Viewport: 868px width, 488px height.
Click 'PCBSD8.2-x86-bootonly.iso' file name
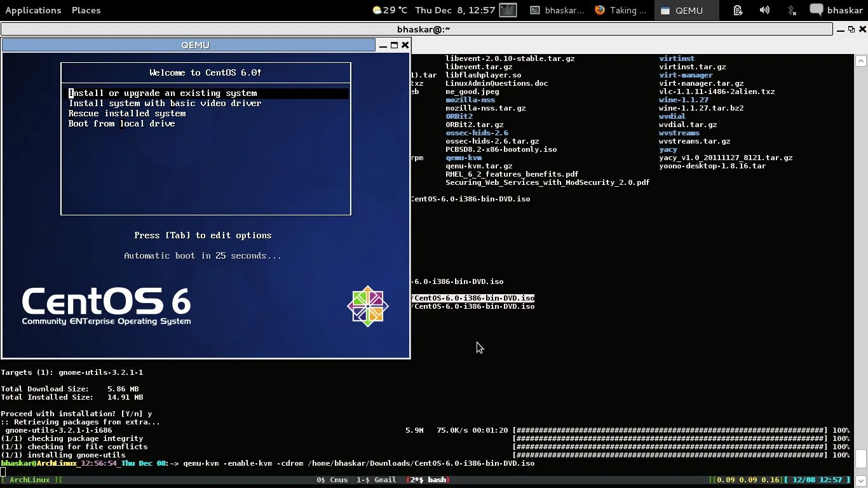(501, 149)
